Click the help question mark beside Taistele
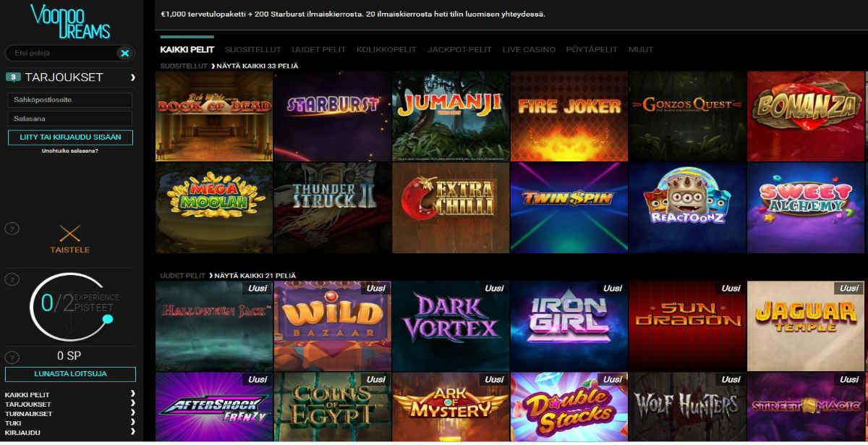Viewport: 868px width, 445px height. (12, 229)
